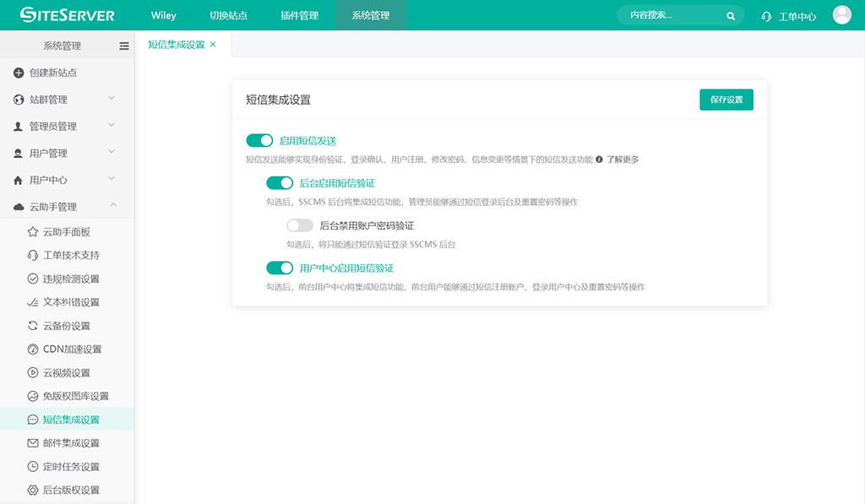Viewport: 865px width, 504px height.
Task: Click the search magnifier icon
Action: point(731,16)
